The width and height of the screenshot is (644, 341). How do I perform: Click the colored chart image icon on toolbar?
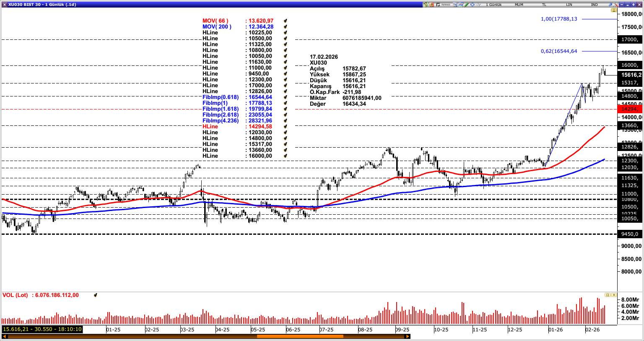pyautogui.click(x=461, y=5)
